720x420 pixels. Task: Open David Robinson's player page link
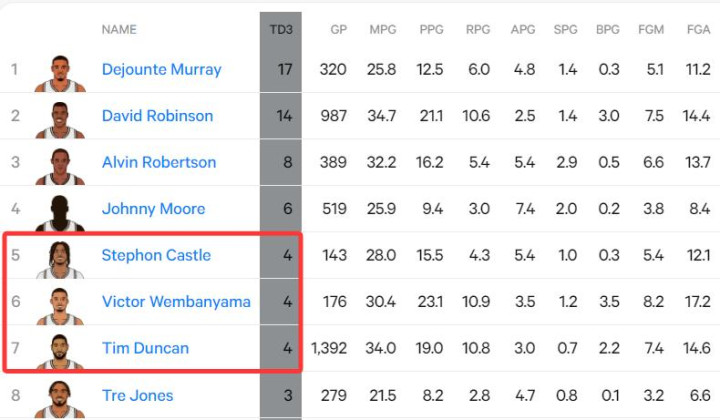157,116
